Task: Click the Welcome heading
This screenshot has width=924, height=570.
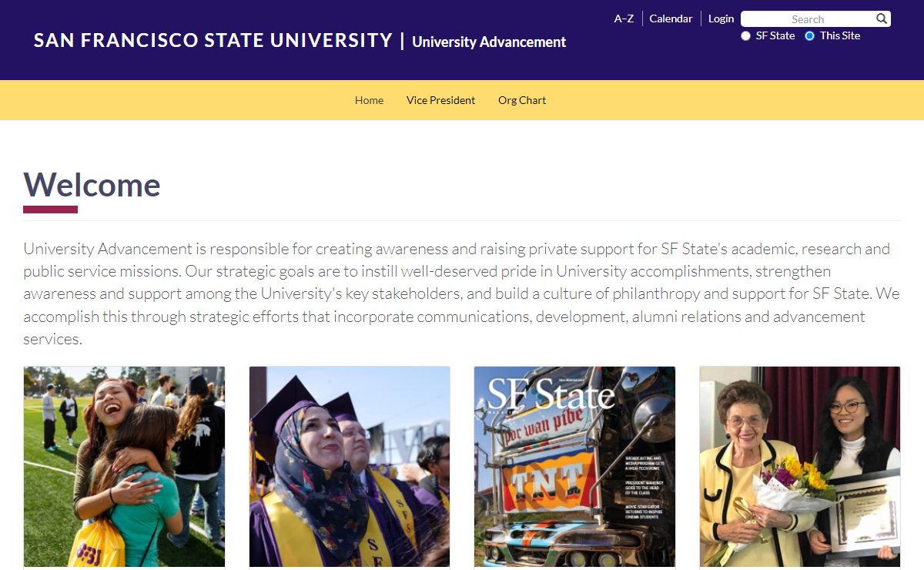Action: [x=92, y=186]
